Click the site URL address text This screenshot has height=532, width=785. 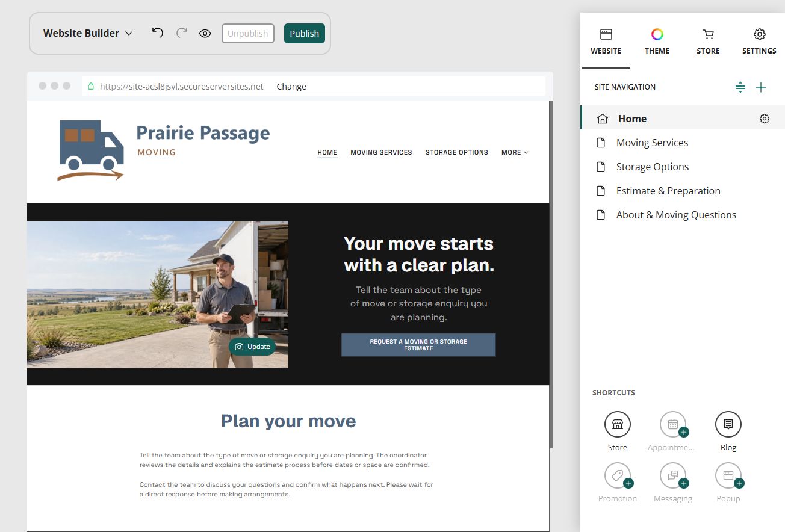182,87
